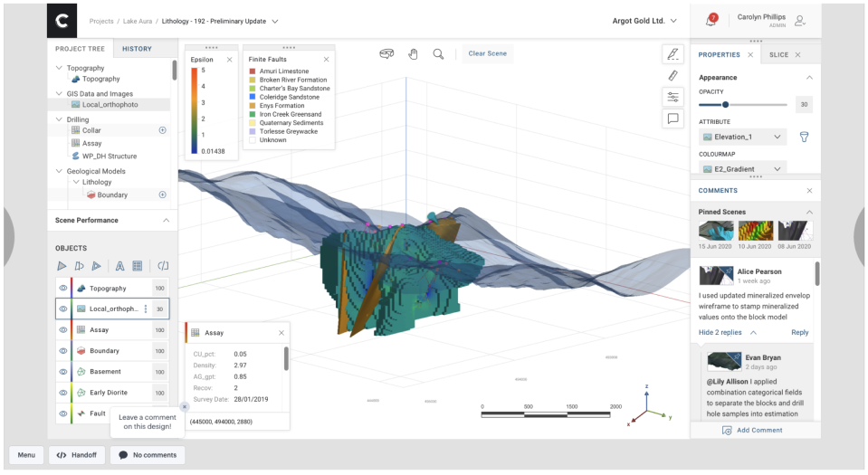Click Add Comment button

coord(753,431)
